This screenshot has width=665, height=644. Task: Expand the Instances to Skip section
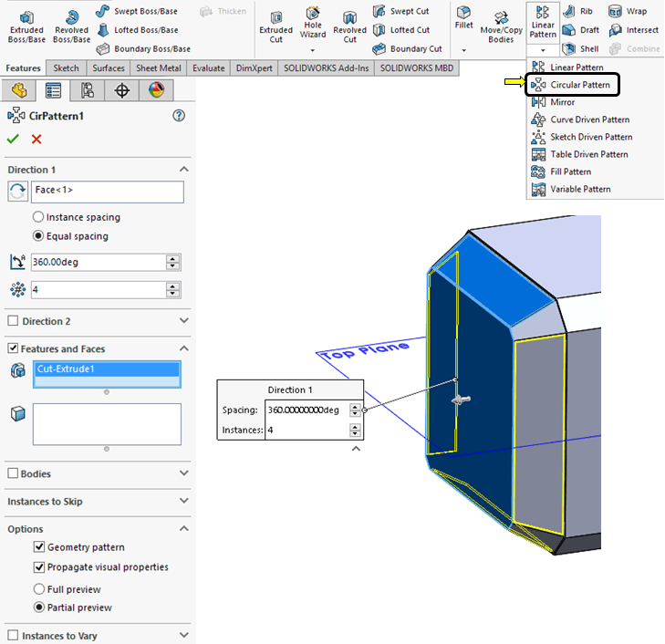pos(184,502)
